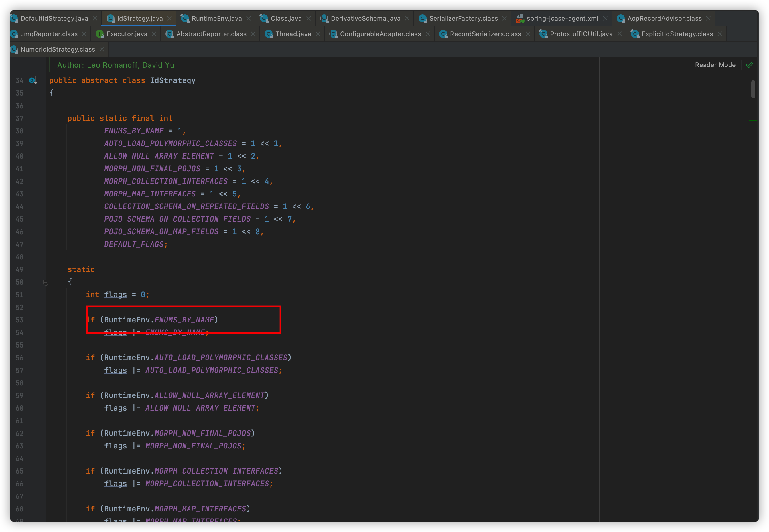Collapse the static block fold marker
The image size is (769, 532).
coord(46,282)
